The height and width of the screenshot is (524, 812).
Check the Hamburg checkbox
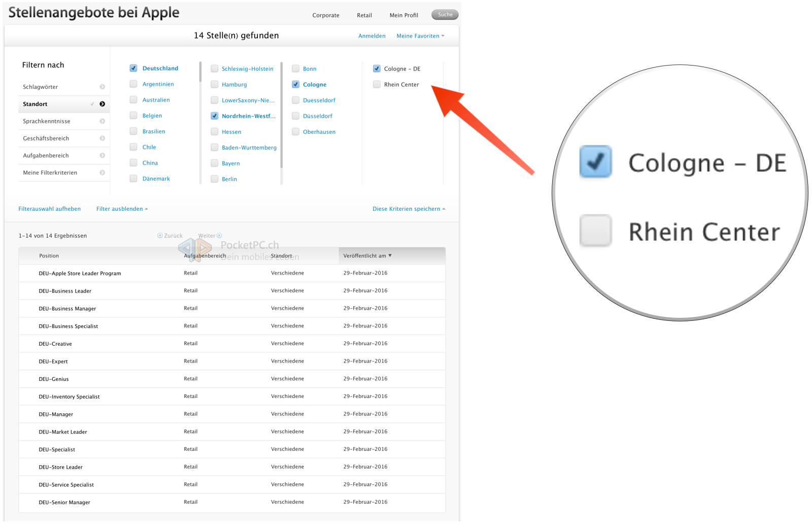pos(215,84)
